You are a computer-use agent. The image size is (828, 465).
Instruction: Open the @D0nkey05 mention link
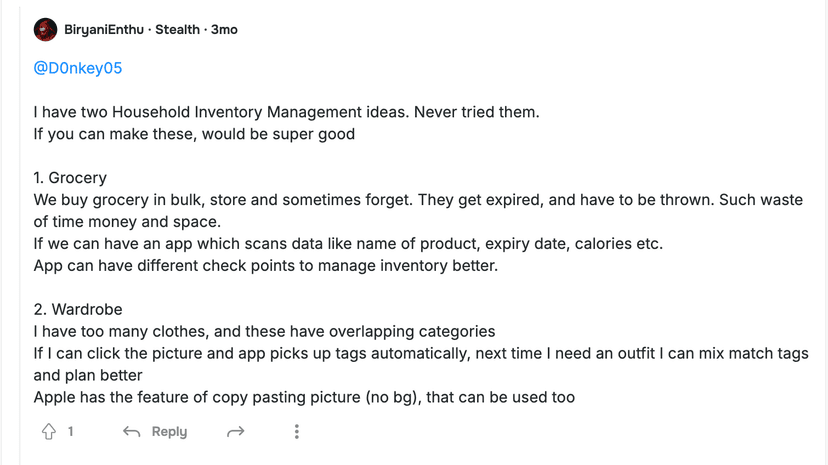point(78,68)
